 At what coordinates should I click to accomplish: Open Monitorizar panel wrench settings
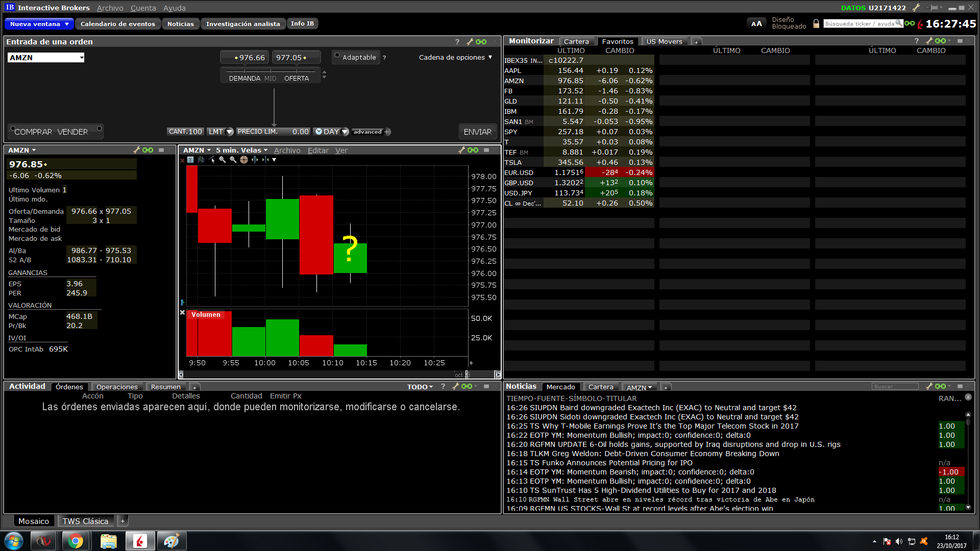[929, 41]
